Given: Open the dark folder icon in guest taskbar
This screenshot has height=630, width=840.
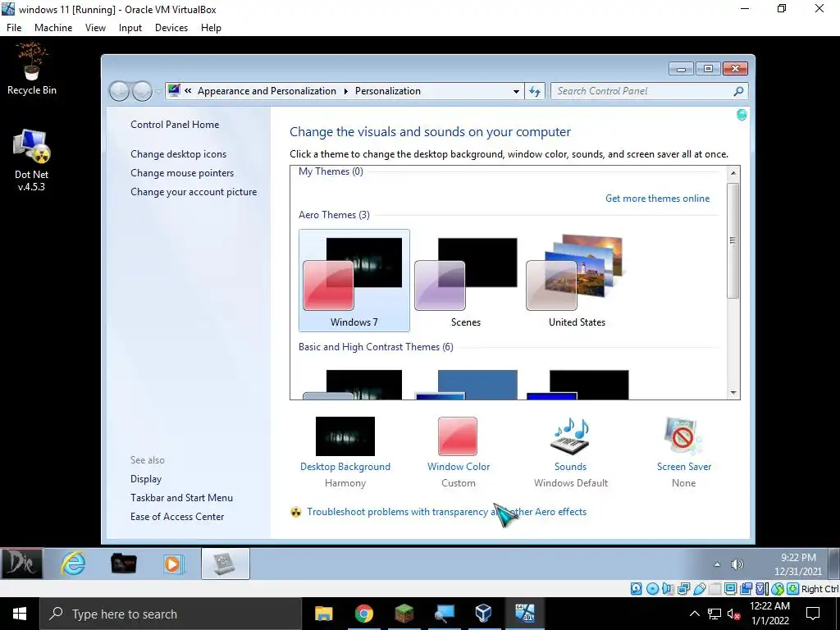Looking at the screenshot, I should coord(123,564).
